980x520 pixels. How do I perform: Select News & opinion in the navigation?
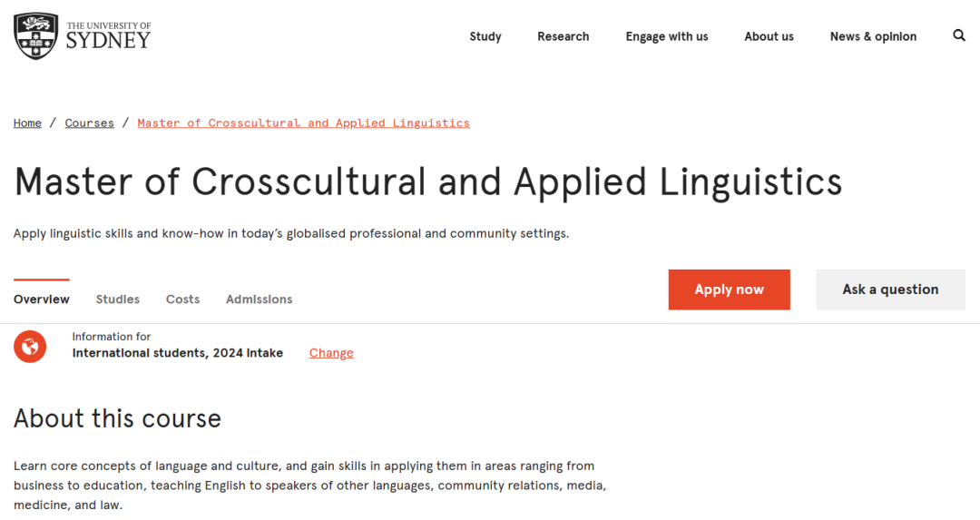(x=873, y=37)
